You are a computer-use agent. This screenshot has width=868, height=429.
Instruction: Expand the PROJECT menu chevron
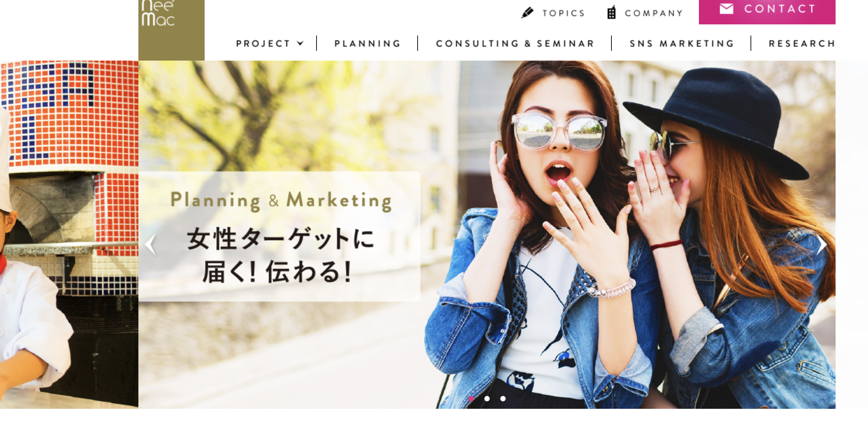click(300, 43)
